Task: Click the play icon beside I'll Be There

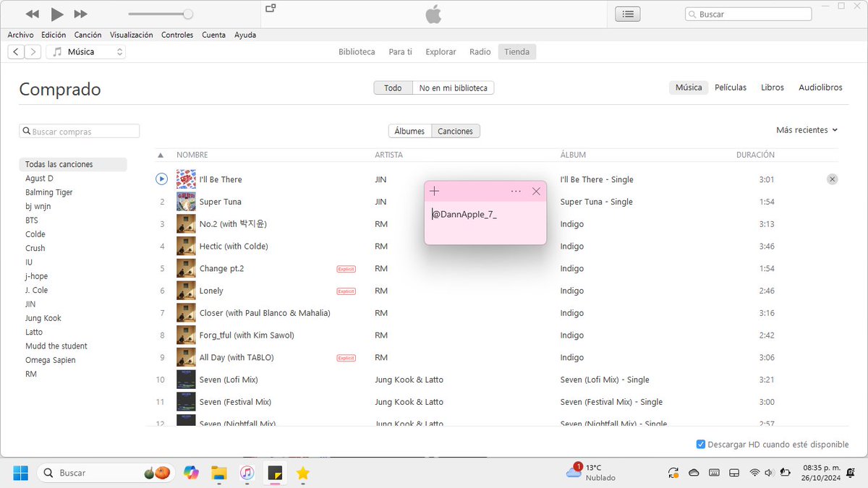Action: tap(162, 179)
